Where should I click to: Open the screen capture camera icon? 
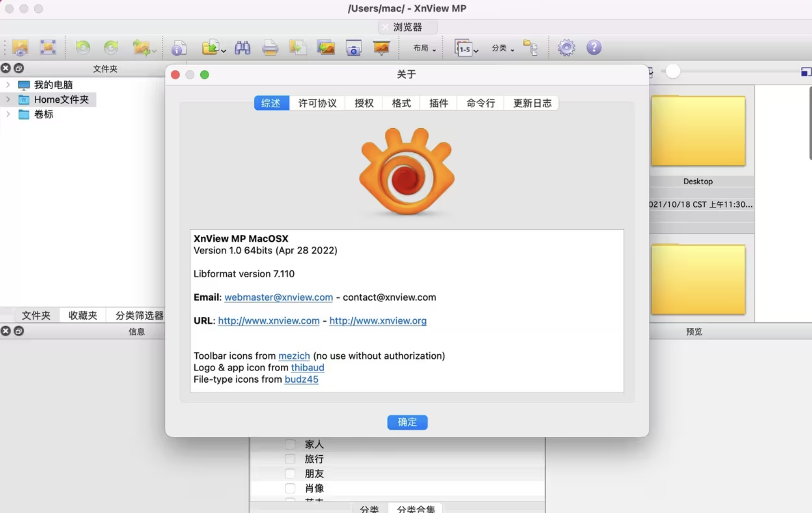354,48
